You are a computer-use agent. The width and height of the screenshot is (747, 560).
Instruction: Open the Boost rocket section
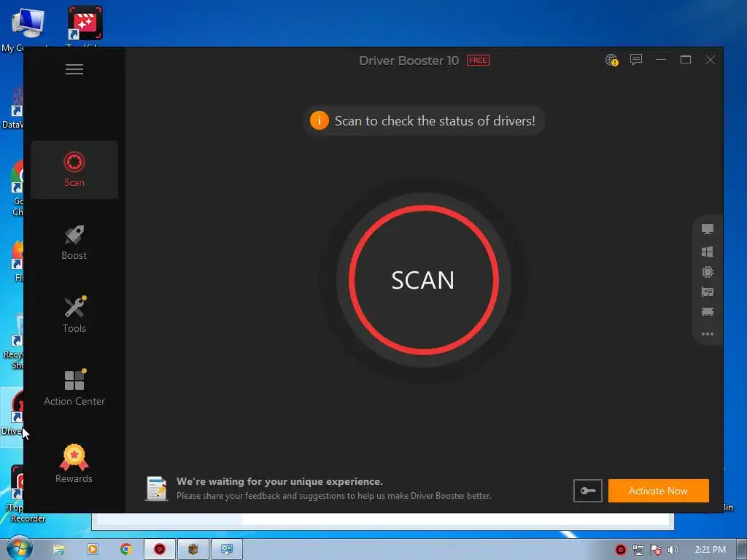tap(74, 243)
